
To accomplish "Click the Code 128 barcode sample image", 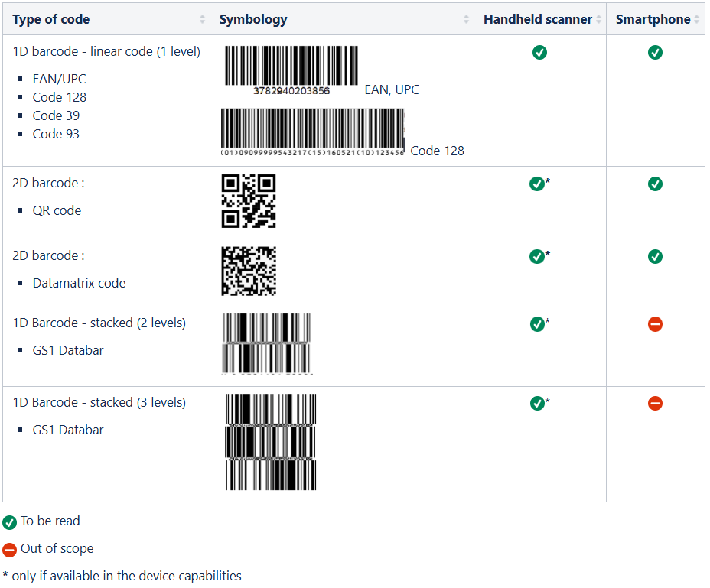I will coord(313,128).
